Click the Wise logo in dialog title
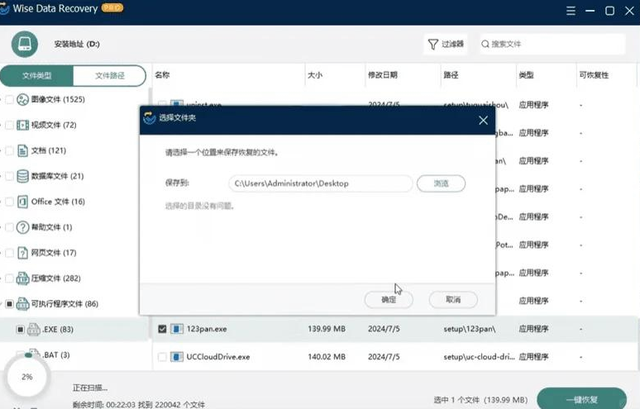Image resolution: width=640 pixels, height=409 pixels. pyautogui.click(x=149, y=118)
